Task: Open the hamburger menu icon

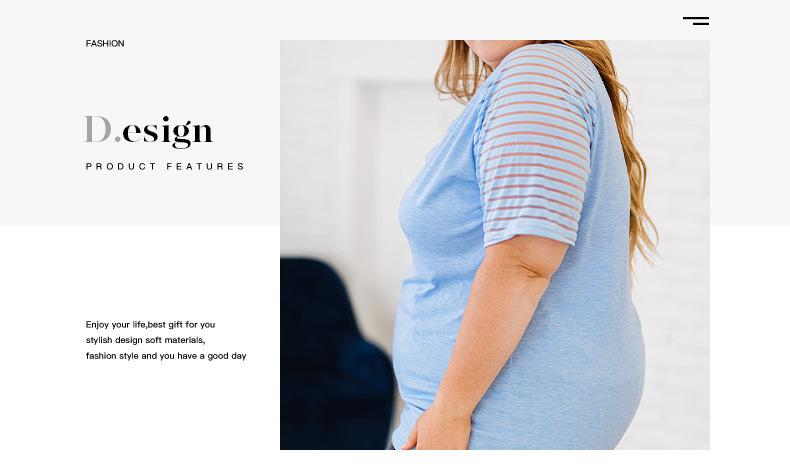Action: pyautogui.click(x=696, y=21)
